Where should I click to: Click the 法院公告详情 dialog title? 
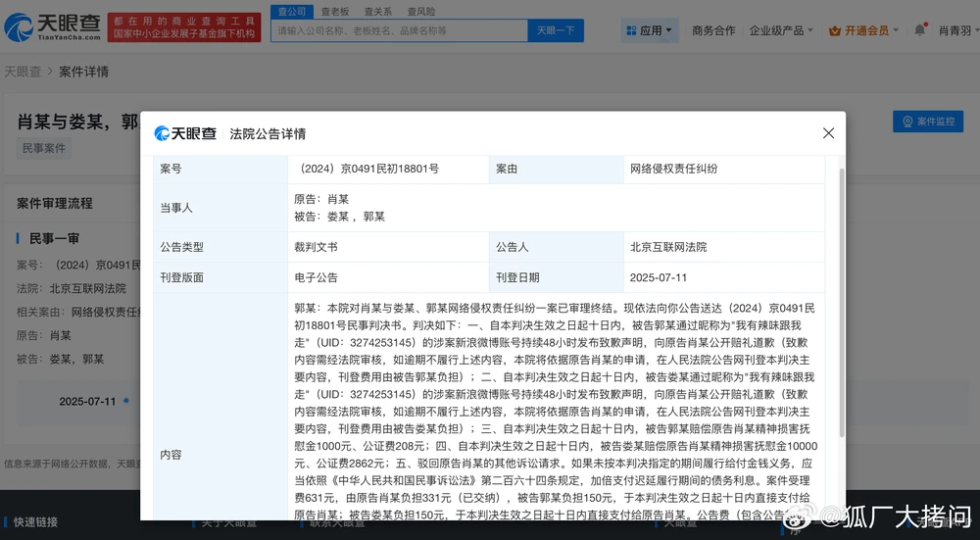coord(268,133)
